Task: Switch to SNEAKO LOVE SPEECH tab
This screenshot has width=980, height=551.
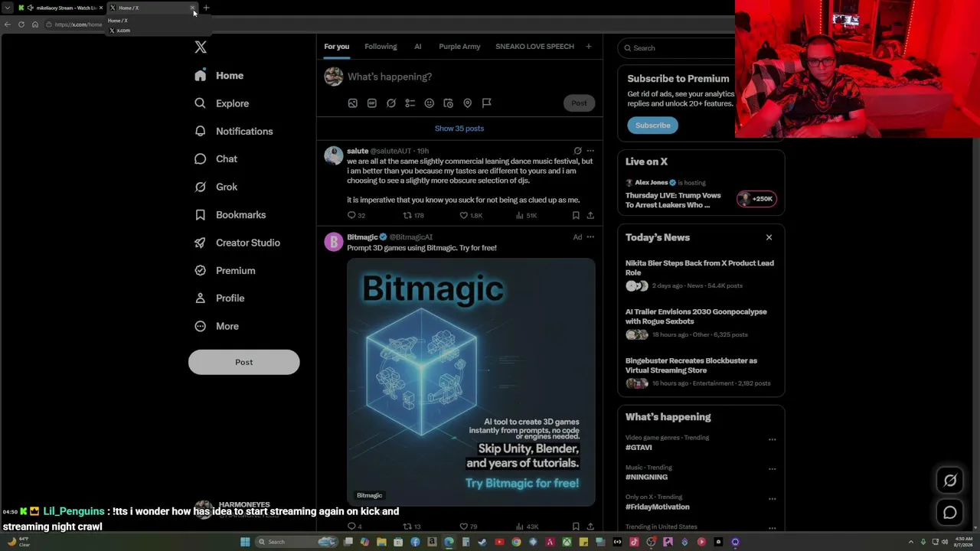Action: tap(534, 47)
